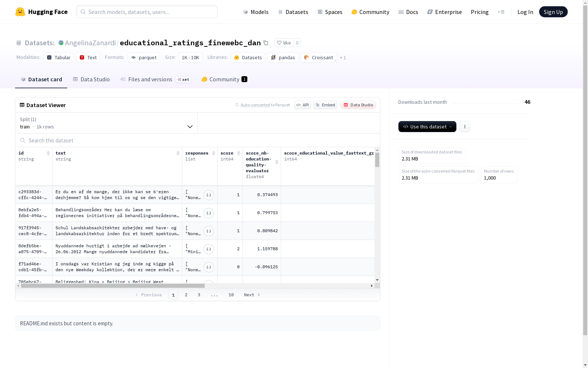Go to page 3 of the table

pos(199,295)
